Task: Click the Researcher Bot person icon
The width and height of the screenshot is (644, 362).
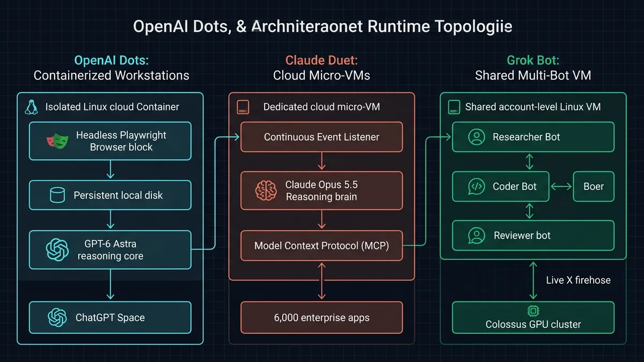Action: [x=476, y=137]
